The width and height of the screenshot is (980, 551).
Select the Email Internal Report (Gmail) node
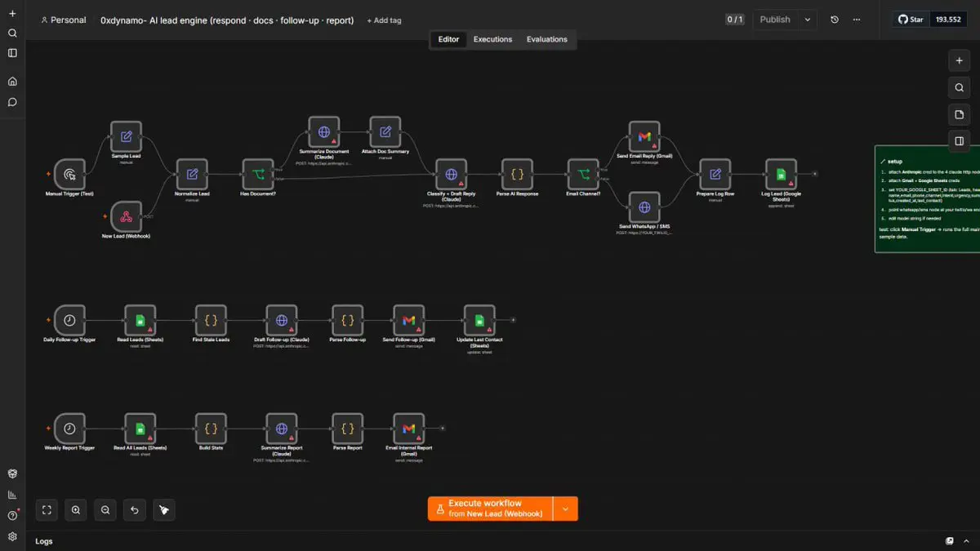409,429
